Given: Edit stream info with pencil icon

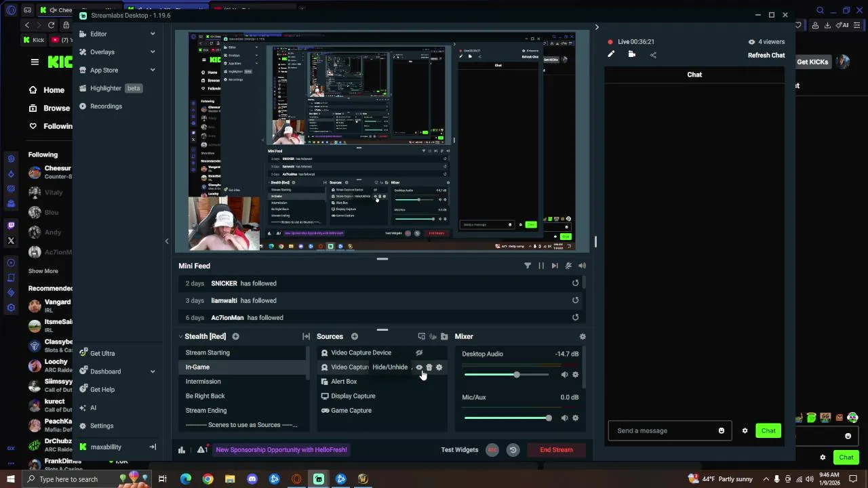Looking at the screenshot, I should pos(611,54).
